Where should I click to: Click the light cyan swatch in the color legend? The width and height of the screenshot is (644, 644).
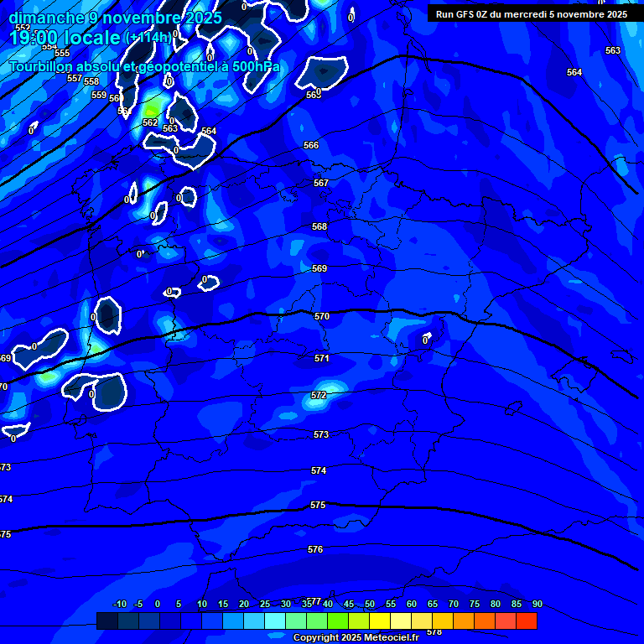click(x=275, y=621)
